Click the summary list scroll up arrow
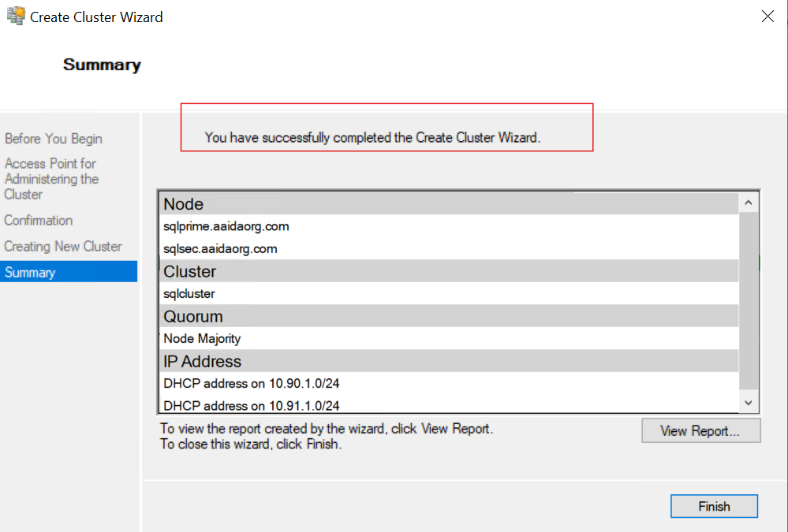The height and width of the screenshot is (532, 788). (749, 203)
